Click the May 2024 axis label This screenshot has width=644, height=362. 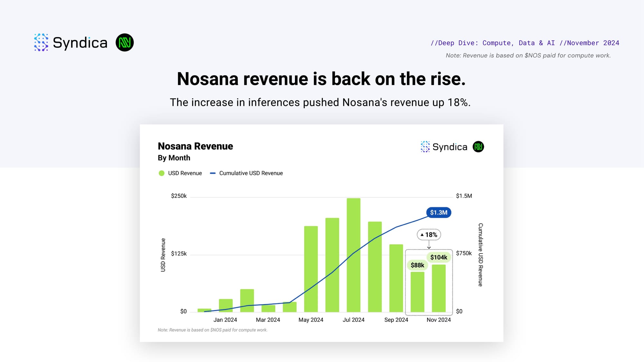coord(311,320)
